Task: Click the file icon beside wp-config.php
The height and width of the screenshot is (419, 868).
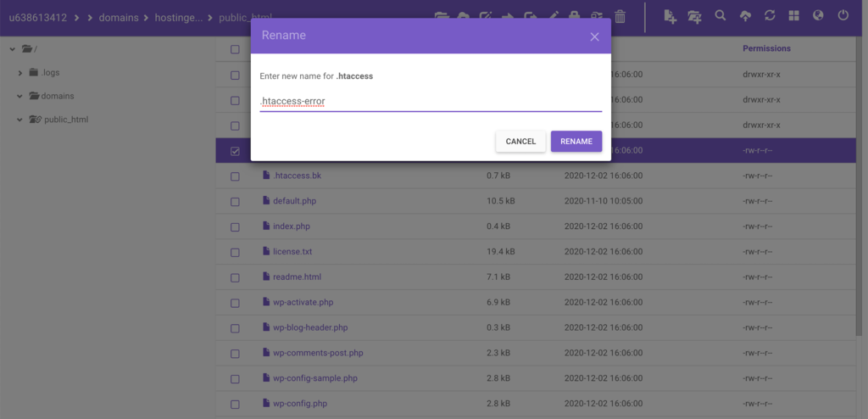Action: point(266,404)
